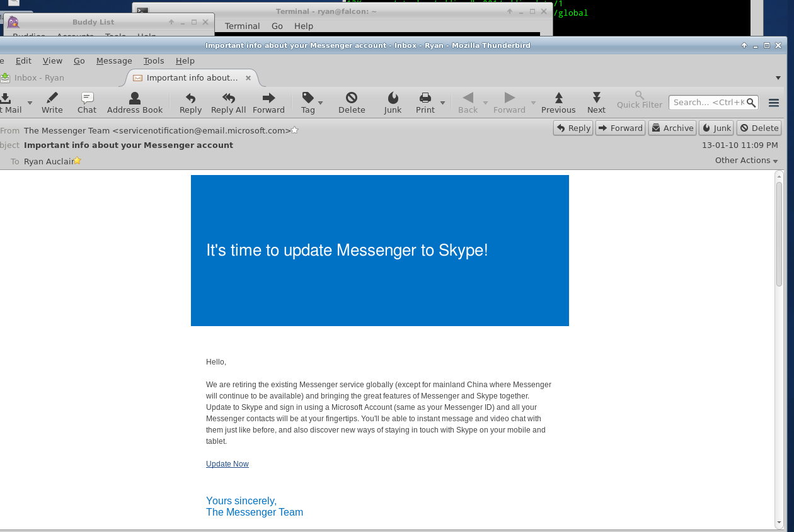
Task: Click in the Search input field
Action: point(708,103)
